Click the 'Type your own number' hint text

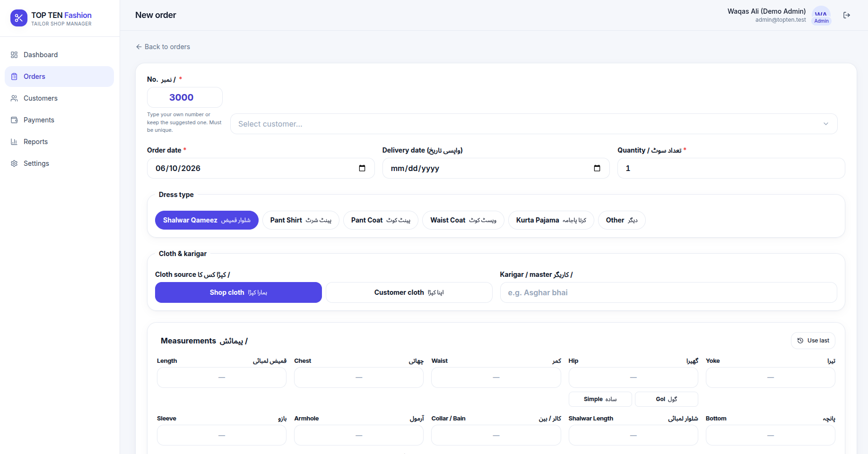click(184, 122)
